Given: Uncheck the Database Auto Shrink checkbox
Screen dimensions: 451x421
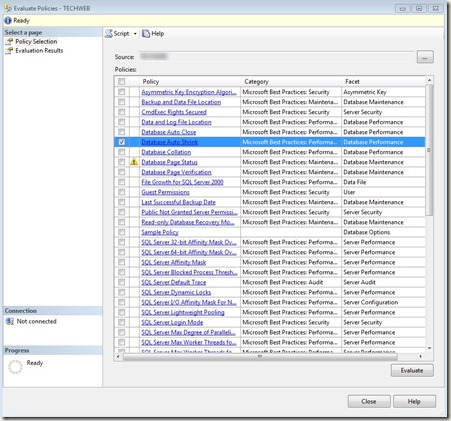Looking at the screenshot, I should [122, 142].
